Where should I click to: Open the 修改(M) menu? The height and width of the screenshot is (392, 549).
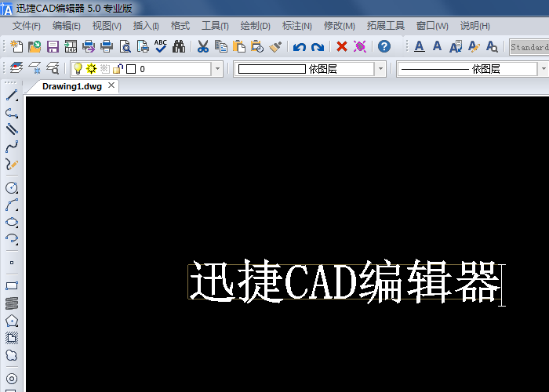pos(340,26)
